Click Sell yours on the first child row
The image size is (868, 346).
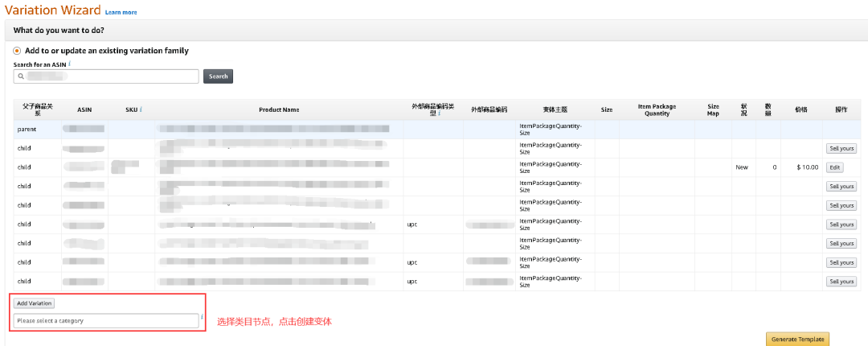pyautogui.click(x=841, y=148)
